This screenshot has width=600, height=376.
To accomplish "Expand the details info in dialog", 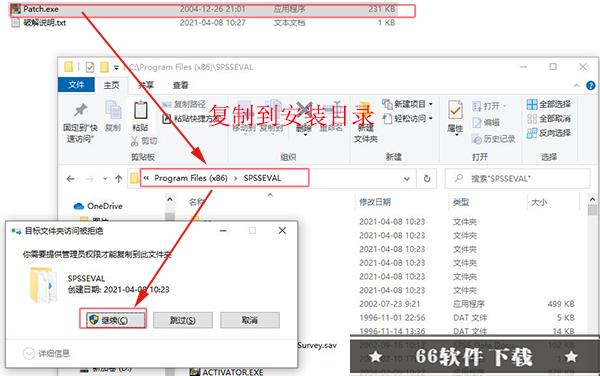I will point(29,353).
